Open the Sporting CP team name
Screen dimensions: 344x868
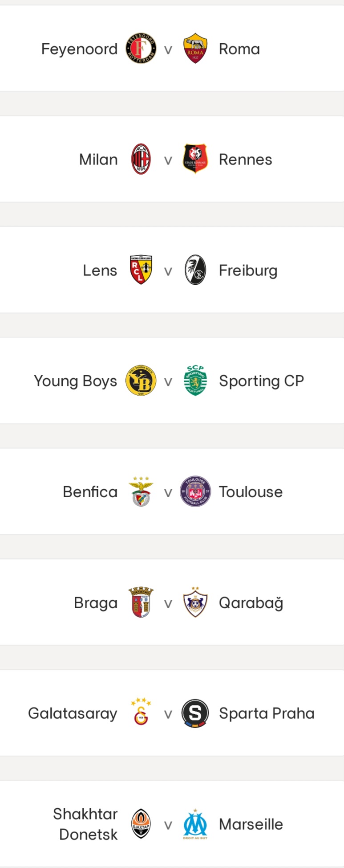(x=261, y=381)
